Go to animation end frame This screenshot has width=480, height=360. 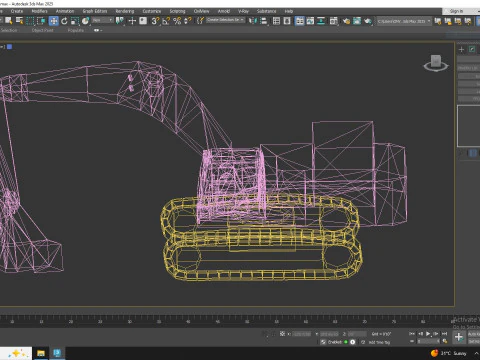[444, 334]
